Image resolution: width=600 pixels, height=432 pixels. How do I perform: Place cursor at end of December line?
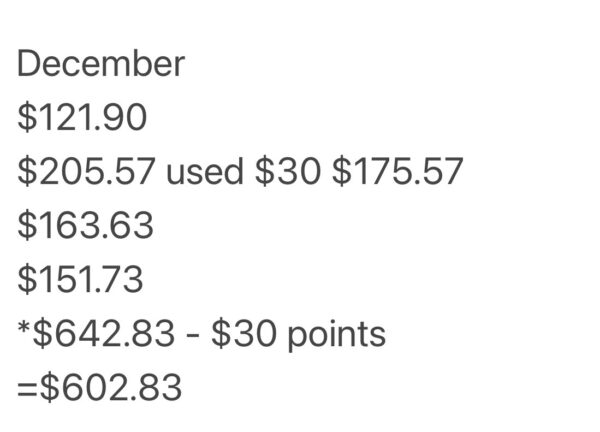pos(187,64)
